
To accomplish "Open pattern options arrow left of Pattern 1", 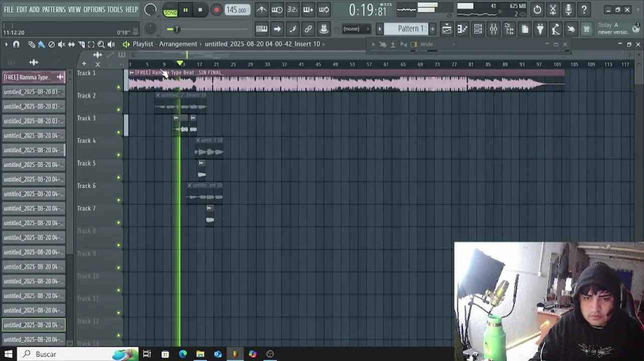I will tap(380, 29).
